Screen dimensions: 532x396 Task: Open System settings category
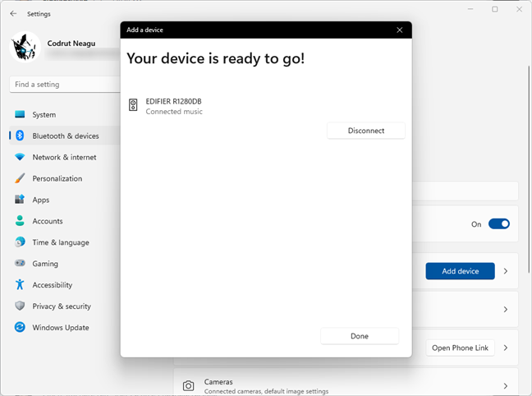(x=65, y=114)
